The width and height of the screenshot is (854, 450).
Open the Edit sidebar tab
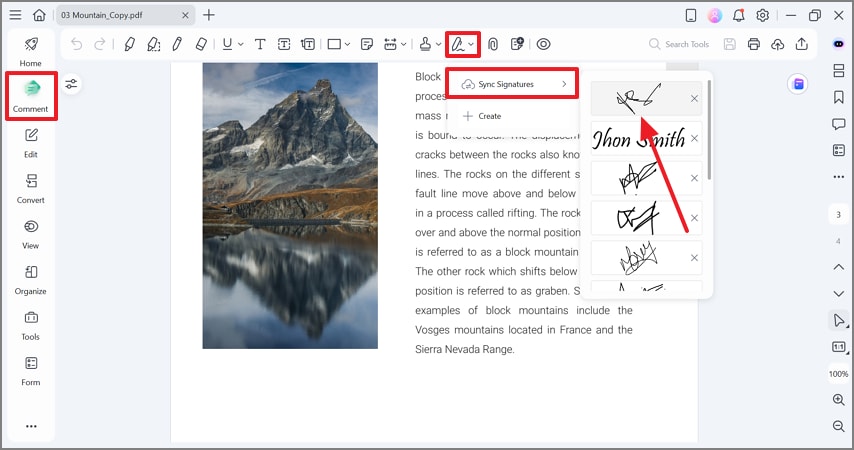tap(31, 143)
